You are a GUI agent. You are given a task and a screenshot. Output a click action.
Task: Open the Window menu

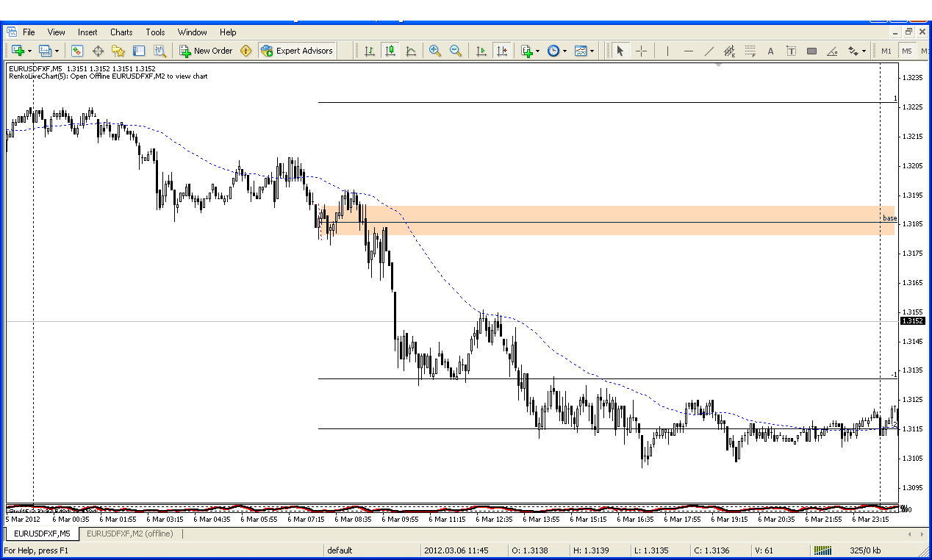[x=193, y=32]
